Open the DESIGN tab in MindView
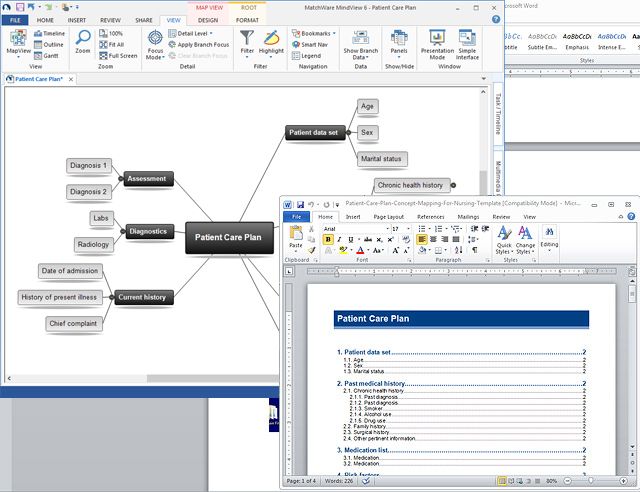The width and height of the screenshot is (640, 492). coord(208,20)
